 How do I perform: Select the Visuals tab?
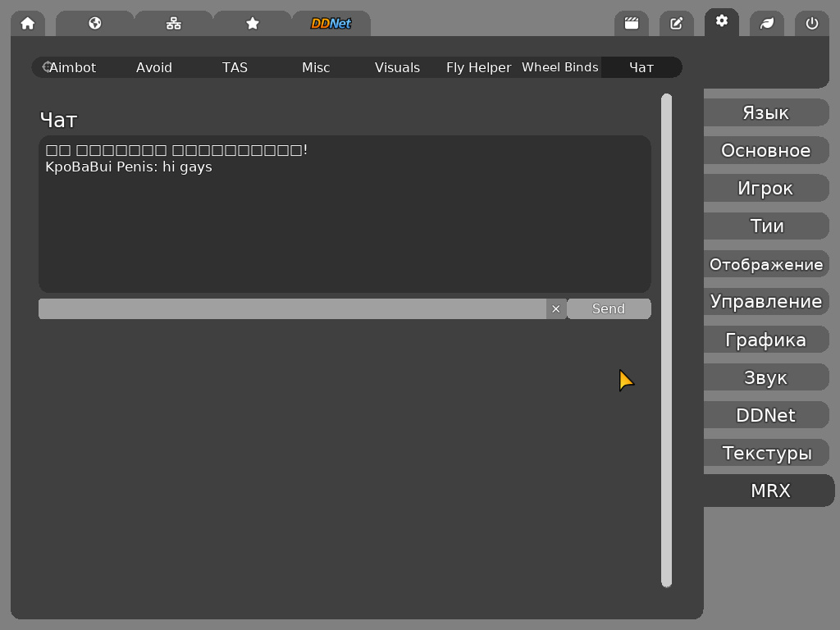click(398, 67)
